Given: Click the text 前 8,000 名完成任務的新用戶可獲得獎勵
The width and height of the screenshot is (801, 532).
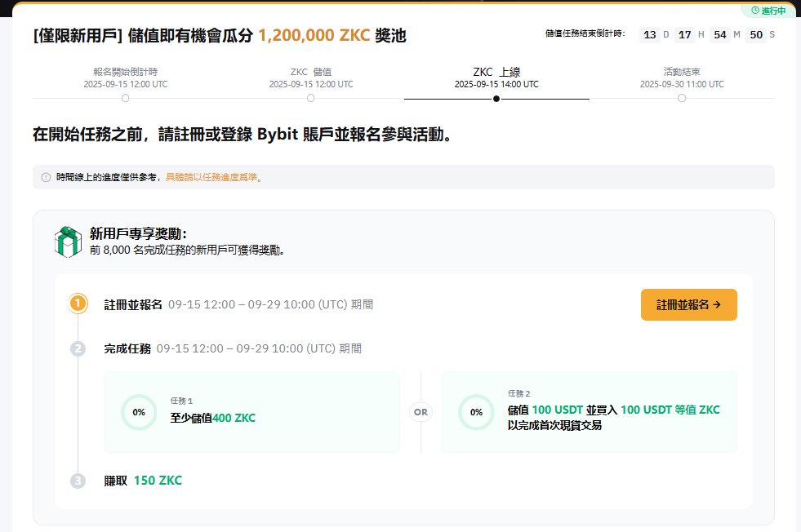Looking at the screenshot, I should point(187,250).
